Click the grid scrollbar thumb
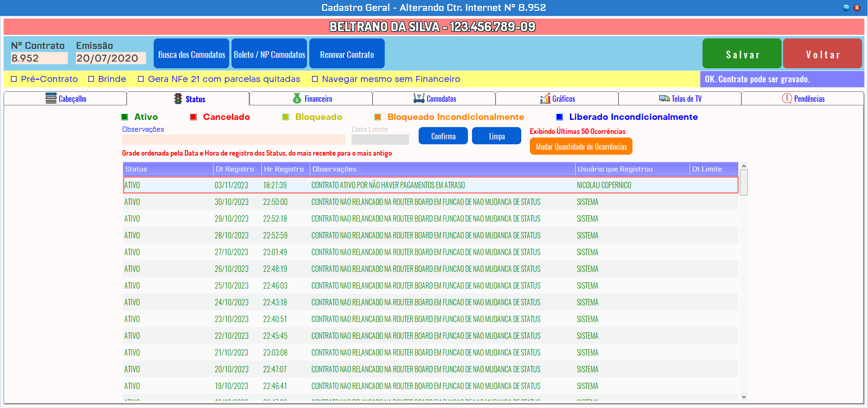The height and width of the screenshot is (408, 868). click(744, 183)
